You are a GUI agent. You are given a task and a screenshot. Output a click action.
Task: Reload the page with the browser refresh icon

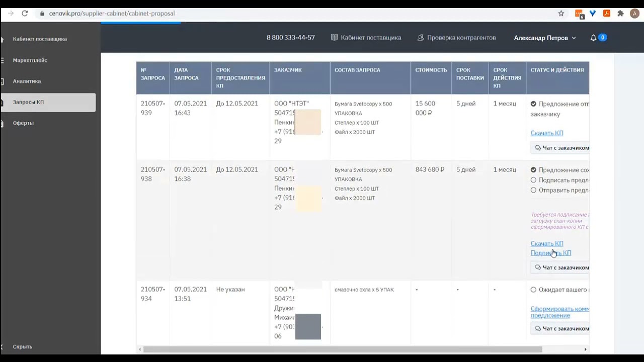tap(25, 14)
